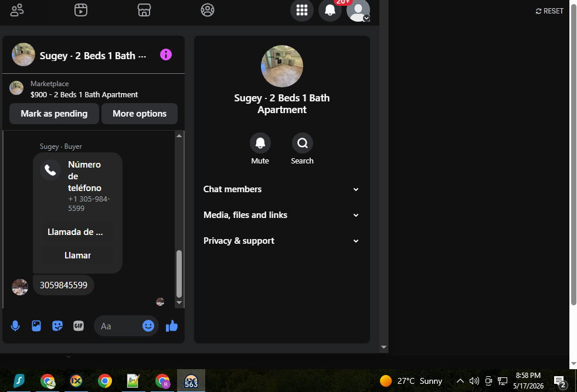The image size is (577, 392).
Task: Focus the Aa message input field
Action: pos(119,326)
